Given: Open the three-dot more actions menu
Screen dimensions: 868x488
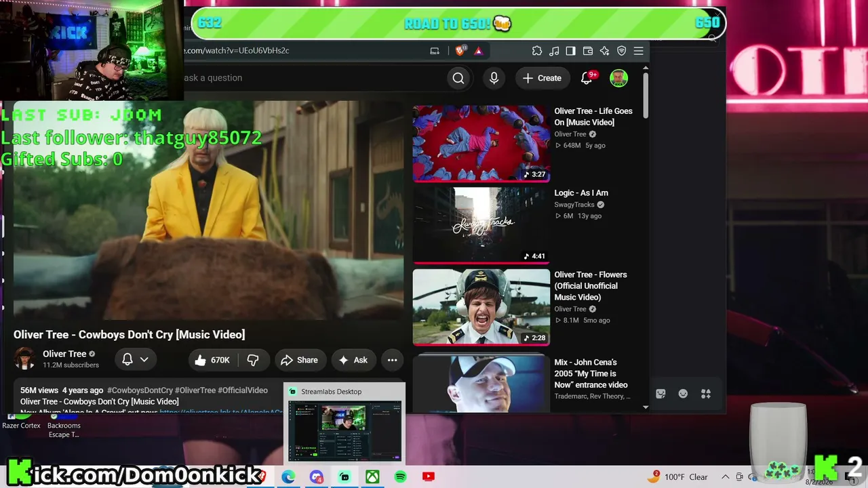Looking at the screenshot, I should point(392,360).
